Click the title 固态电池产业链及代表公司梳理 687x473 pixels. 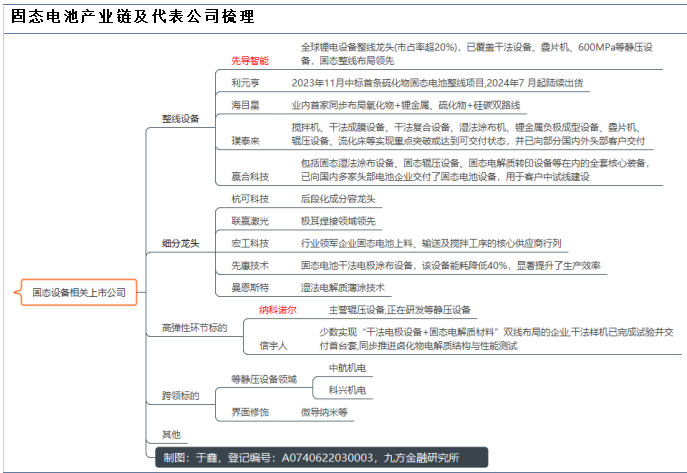(132, 16)
